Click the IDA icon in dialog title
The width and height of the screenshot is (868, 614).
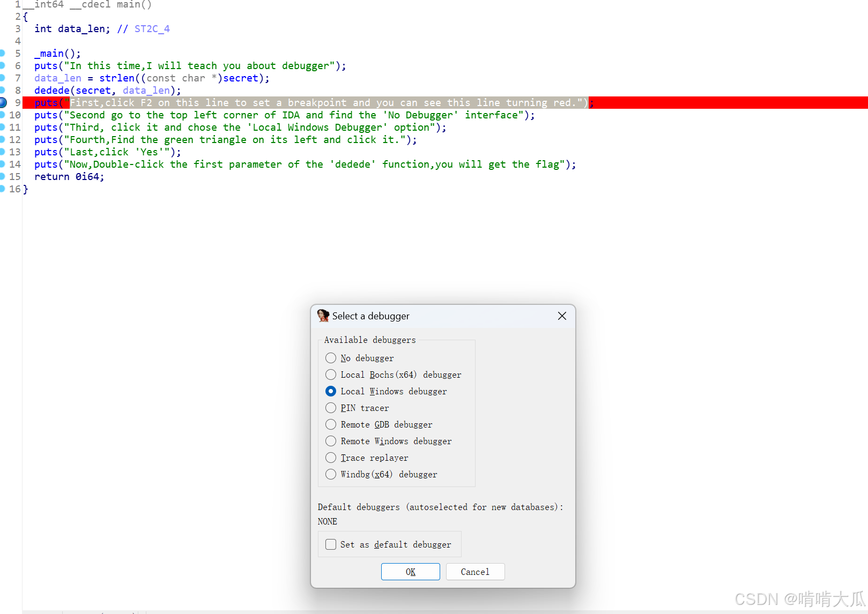(323, 316)
